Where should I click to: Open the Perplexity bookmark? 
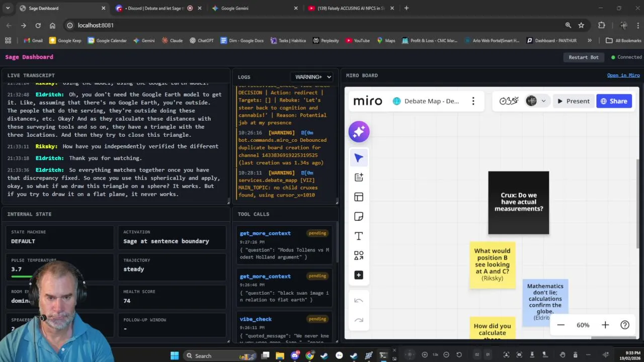(x=326, y=41)
